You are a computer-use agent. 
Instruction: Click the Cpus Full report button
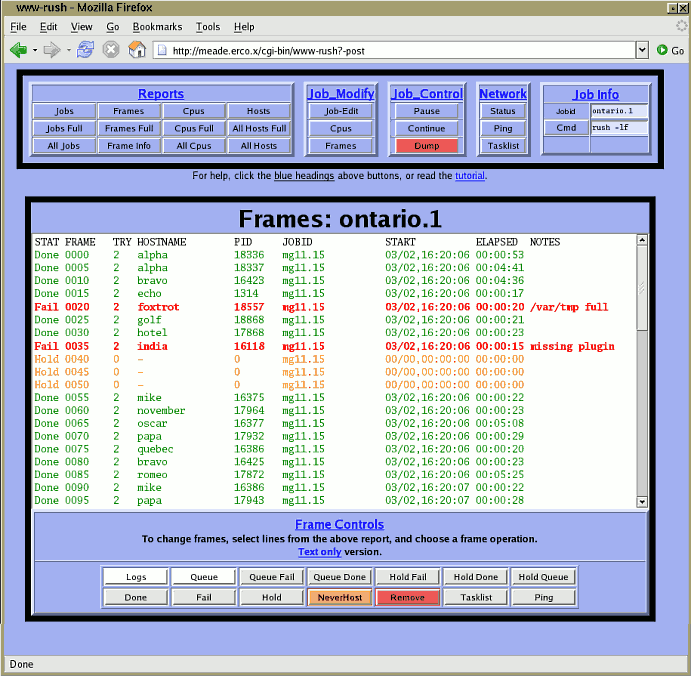click(x=194, y=128)
